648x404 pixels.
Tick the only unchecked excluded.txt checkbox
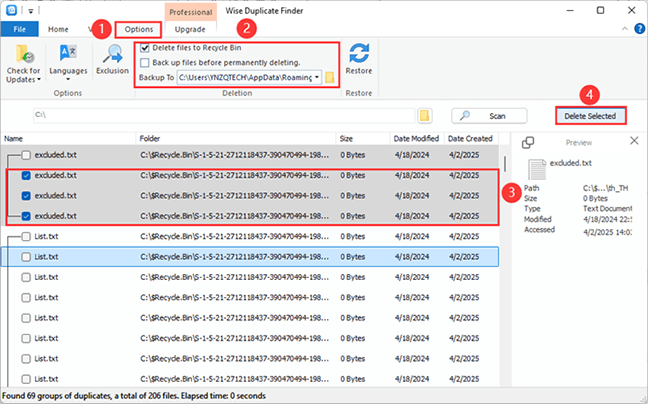point(26,155)
